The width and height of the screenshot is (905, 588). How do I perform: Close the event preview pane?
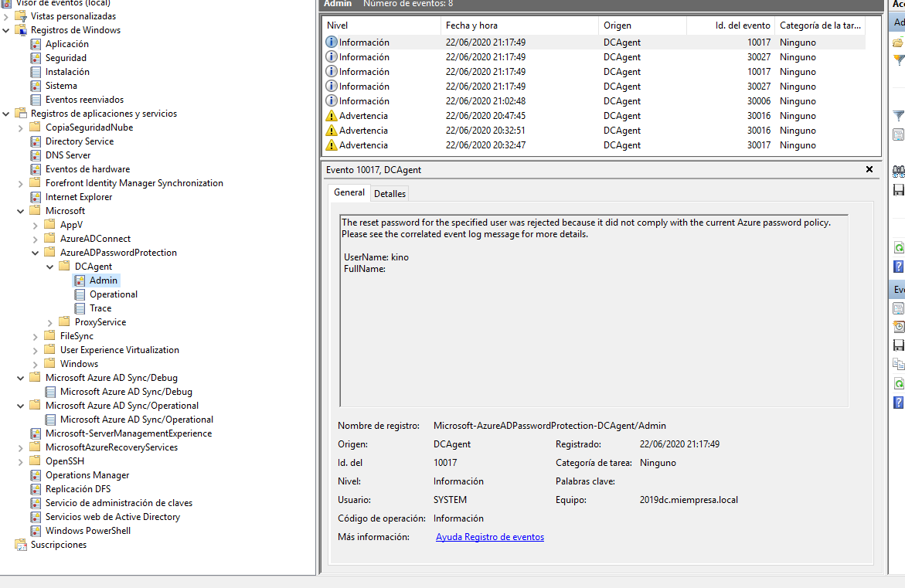(x=869, y=169)
